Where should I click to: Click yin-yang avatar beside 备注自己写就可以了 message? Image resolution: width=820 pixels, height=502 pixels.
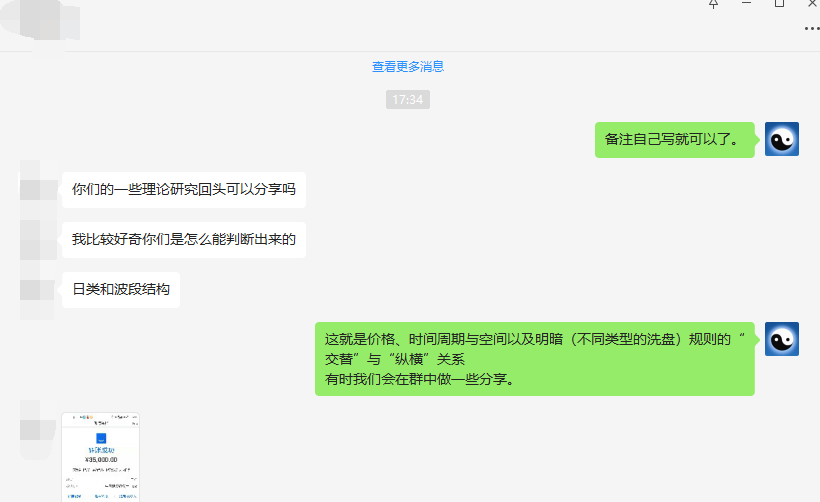point(781,139)
